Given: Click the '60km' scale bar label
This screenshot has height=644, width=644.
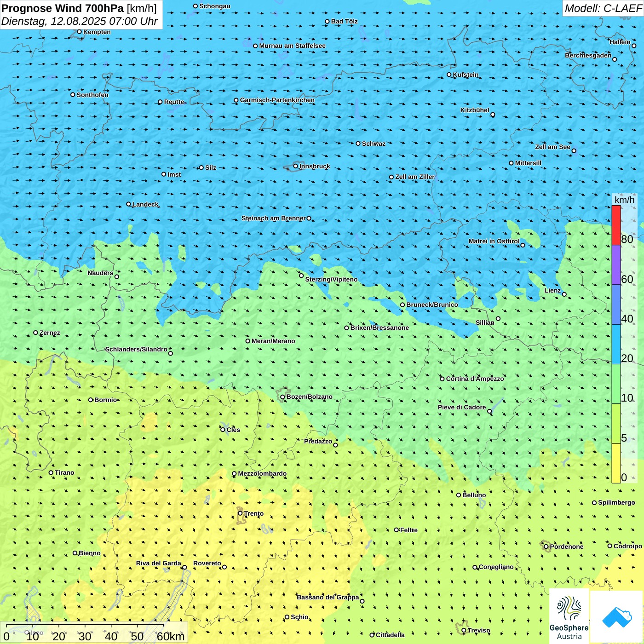Looking at the screenshot, I should 171,636.
